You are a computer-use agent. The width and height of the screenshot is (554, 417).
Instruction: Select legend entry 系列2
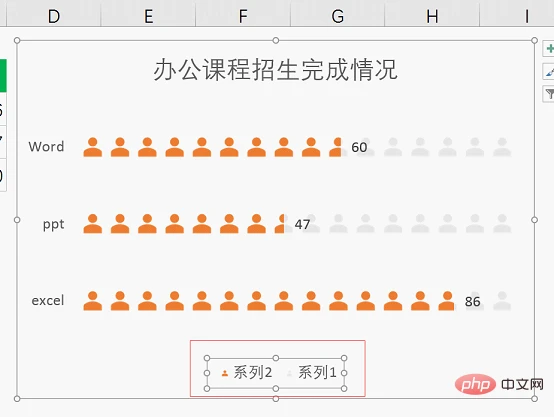253,373
